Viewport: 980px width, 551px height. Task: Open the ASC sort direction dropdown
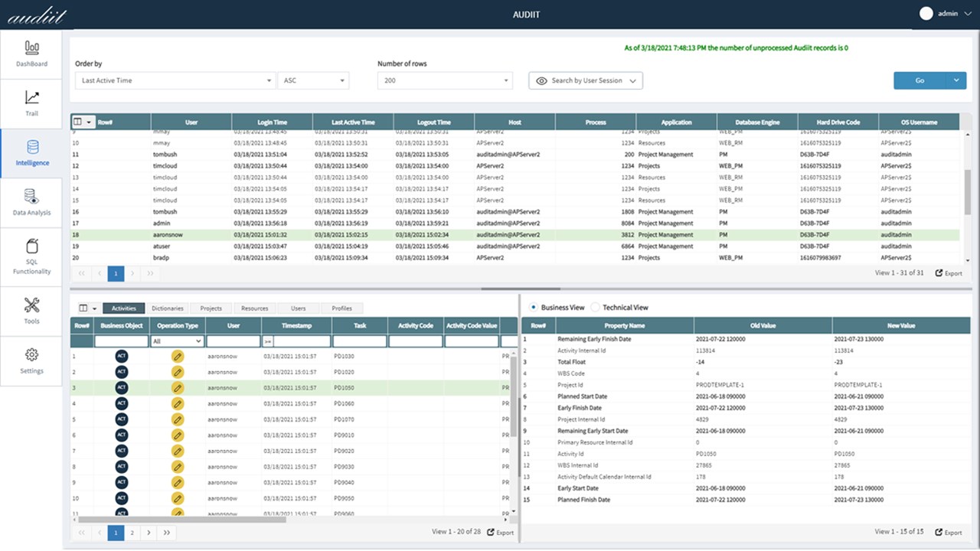click(x=314, y=80)
